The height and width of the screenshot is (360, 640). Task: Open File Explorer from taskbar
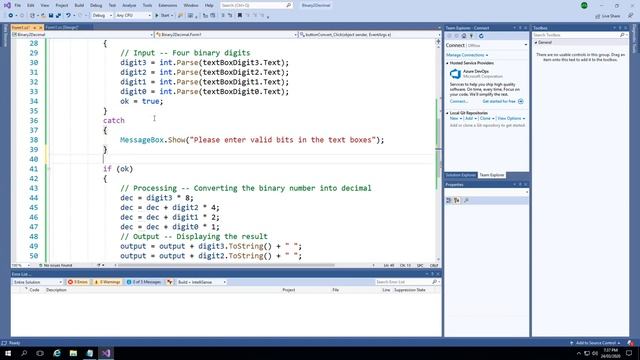click(73, 353)
